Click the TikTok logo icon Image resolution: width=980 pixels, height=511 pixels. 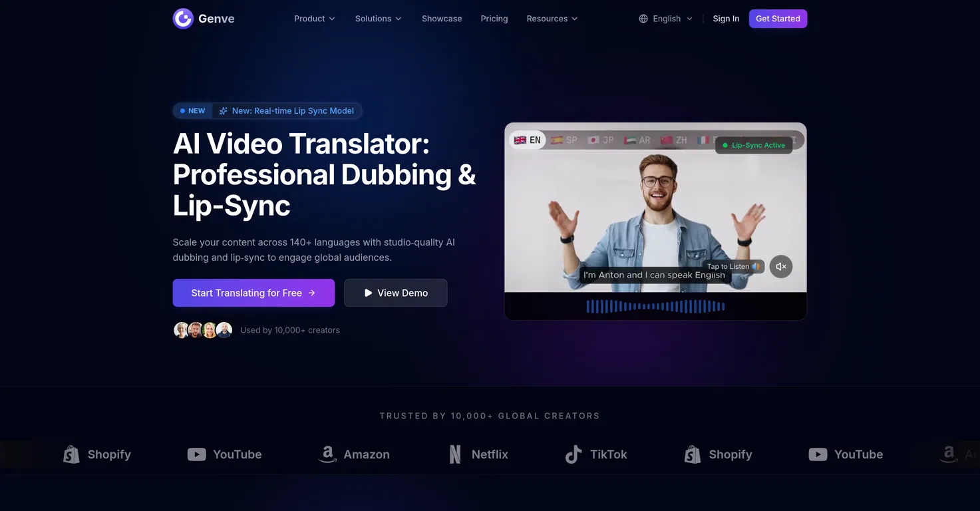click(573, 454)
